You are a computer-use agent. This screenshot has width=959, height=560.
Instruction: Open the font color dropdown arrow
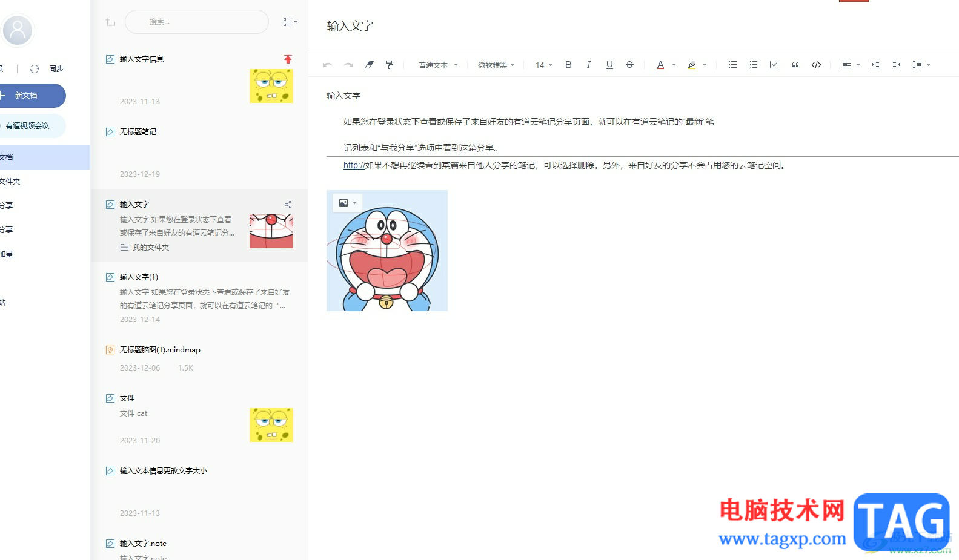pos(674,65)
